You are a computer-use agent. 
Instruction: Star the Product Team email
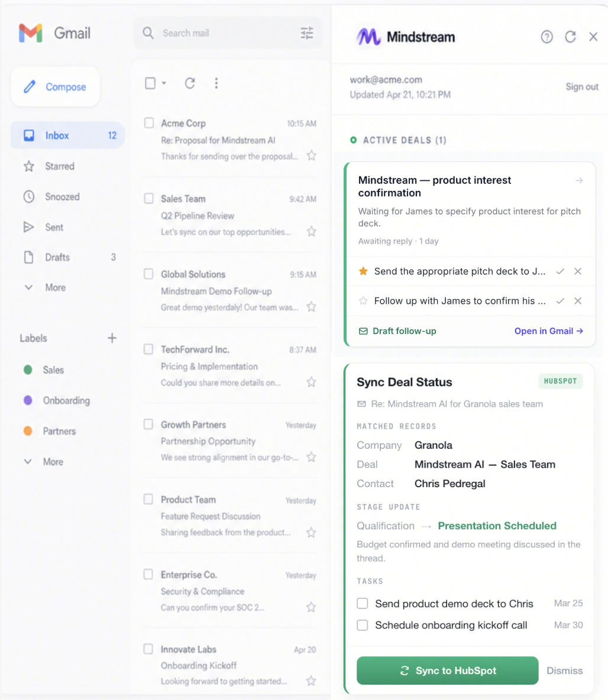coord(311,533)
